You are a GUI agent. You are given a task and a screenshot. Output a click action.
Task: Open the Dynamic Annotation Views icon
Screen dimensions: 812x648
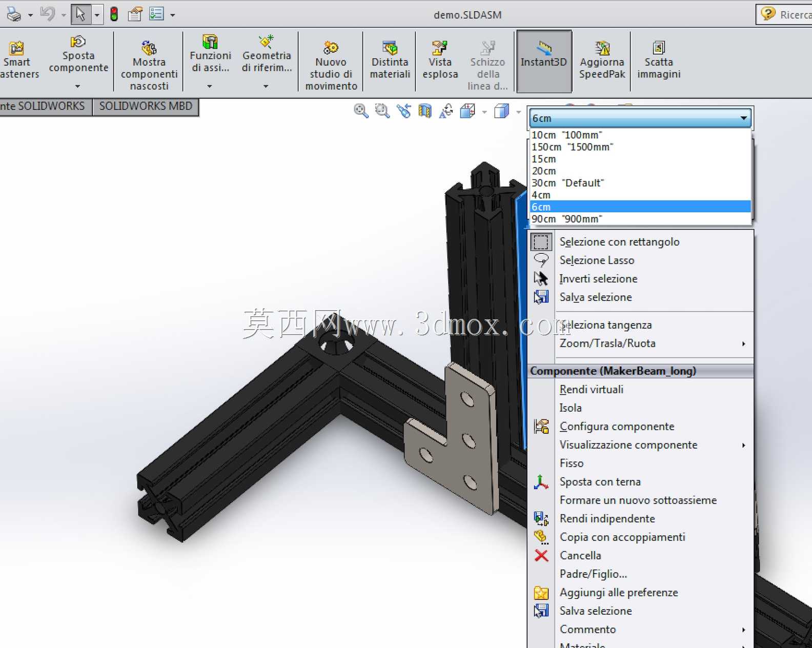click(x=446, y=111)
